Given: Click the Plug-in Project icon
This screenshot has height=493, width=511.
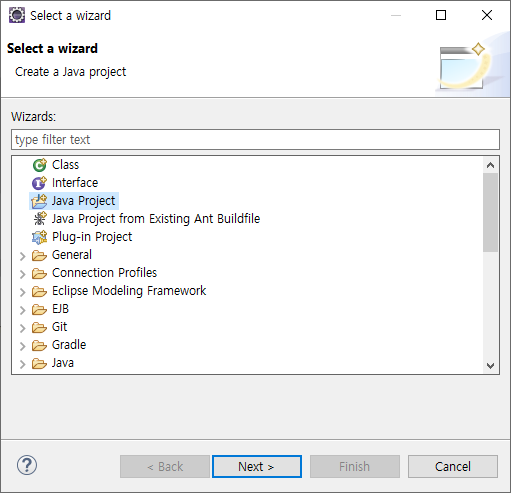Looking at the screenshot, I should (40, 237).
